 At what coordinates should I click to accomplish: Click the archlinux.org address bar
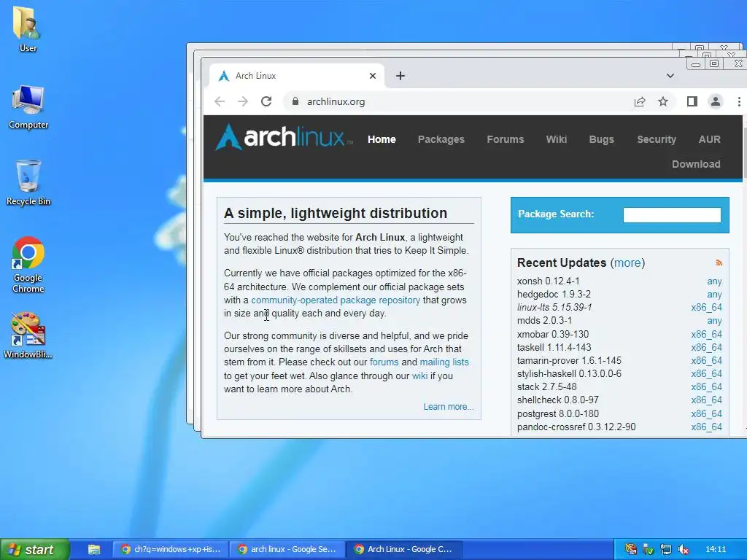457,101
